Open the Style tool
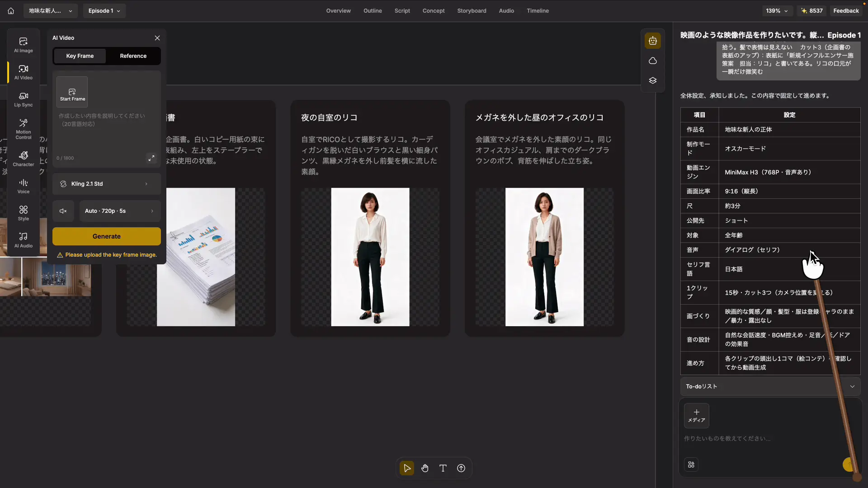 pos(24,213)
